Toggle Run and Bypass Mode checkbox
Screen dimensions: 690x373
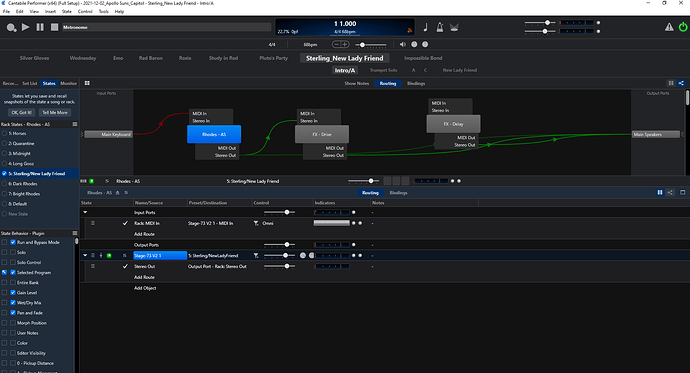tap(13, 242)
